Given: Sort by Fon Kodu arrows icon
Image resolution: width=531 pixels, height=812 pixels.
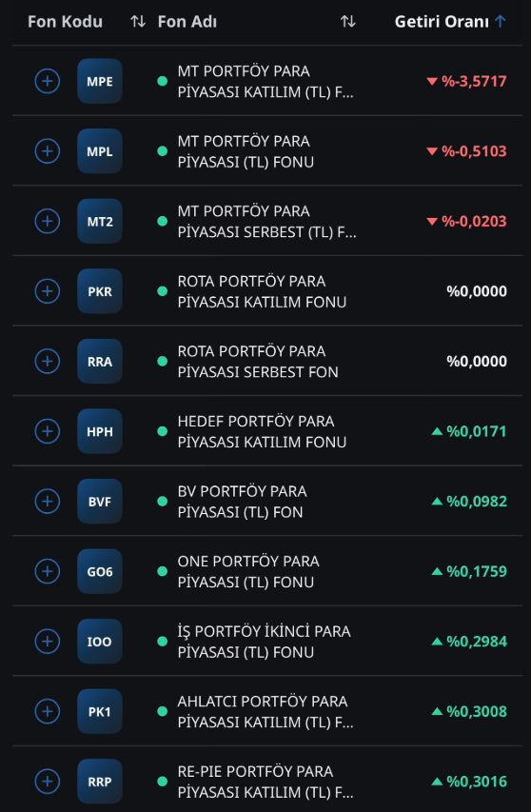Looking at the screenshot, I should [138, 21].
